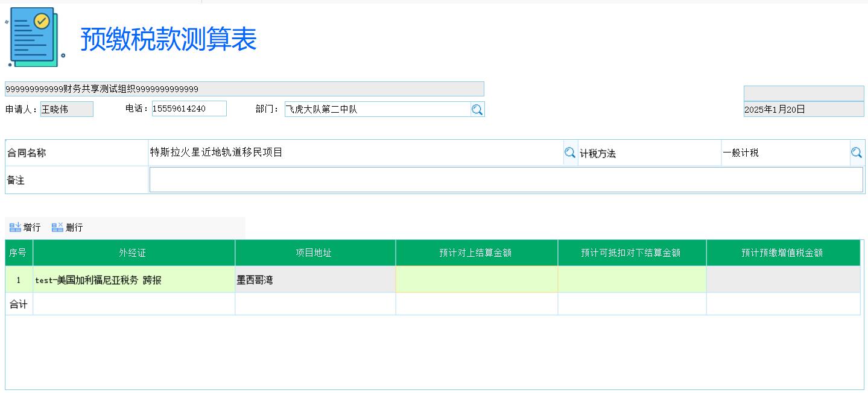Open the 合同名称 lookup magnifier icon
868x393 pixels.
pyautogui.click(x=569, y=152)
